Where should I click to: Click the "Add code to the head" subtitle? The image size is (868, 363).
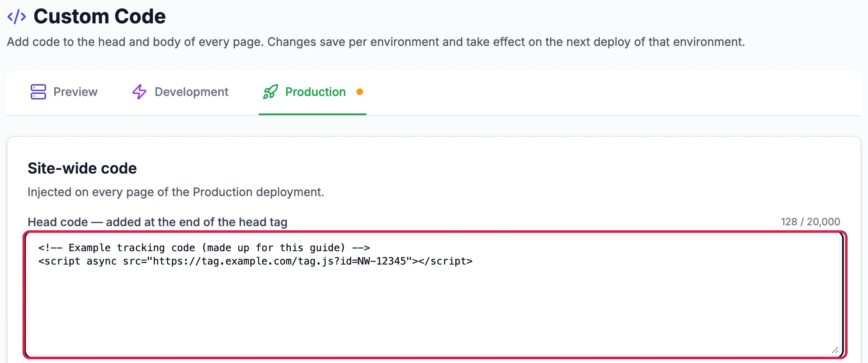[376, 42]
